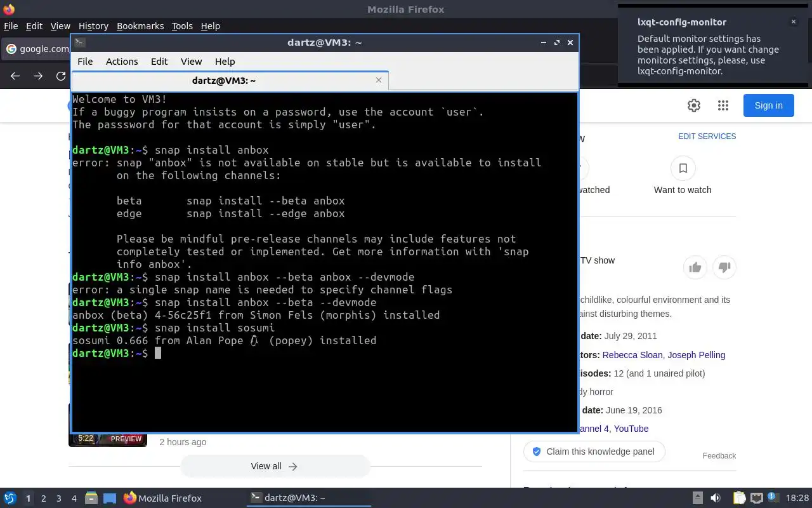Click the shield icon on Claim this knowledge panel
Image resolution: width=812 pixels, height=508 pixels.
537,451
